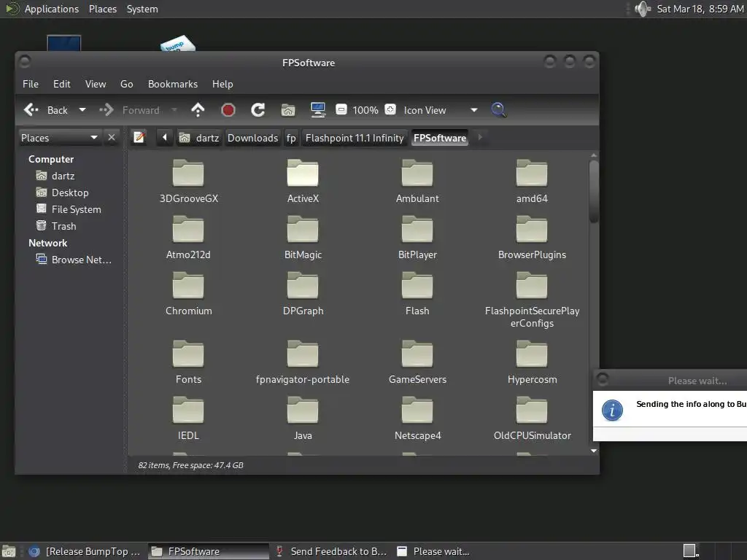Zoom out using the minus icon
This screenshot has width=747, height=560.
click(341, 110)
